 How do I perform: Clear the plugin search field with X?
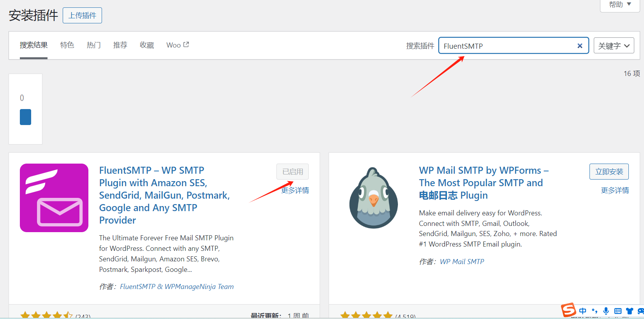[x=580, y=46]
